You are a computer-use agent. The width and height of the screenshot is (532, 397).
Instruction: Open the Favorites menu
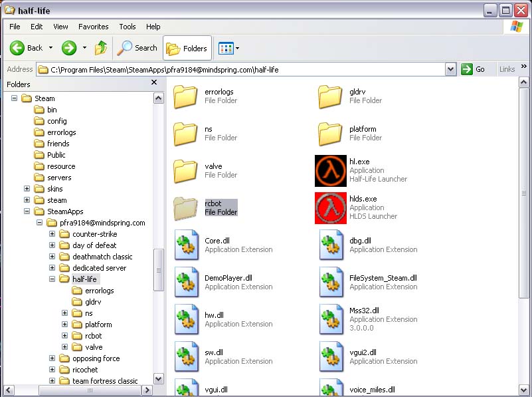93,27
